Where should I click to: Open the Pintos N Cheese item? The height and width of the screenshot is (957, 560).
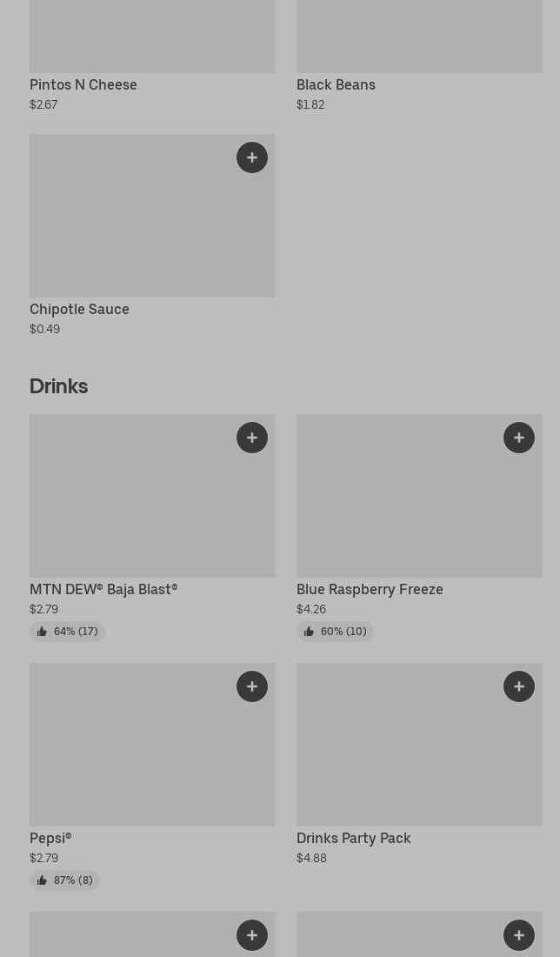(83, 84)
